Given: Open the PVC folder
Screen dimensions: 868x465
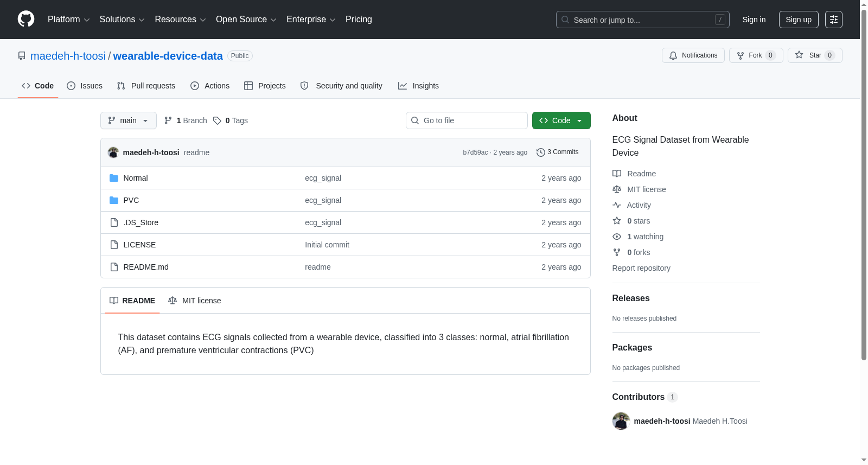Looking at the screenshot, I should (131, 200).
